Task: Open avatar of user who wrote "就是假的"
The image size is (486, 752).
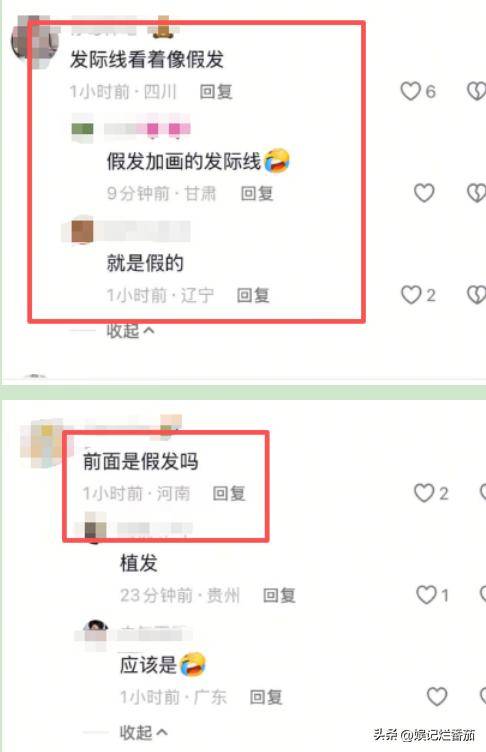Action: click(x=83, y=231)
